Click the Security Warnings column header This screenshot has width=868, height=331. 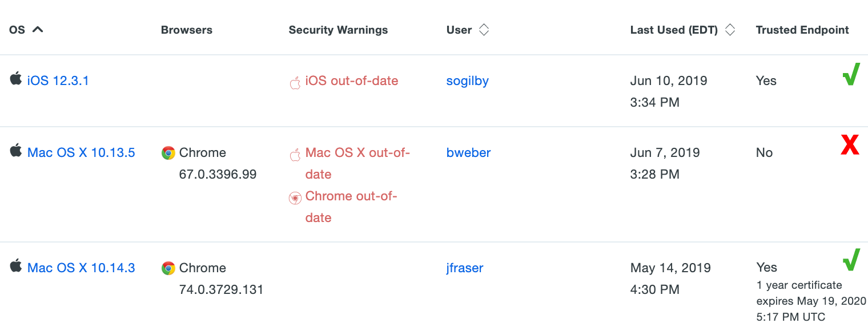338,30
